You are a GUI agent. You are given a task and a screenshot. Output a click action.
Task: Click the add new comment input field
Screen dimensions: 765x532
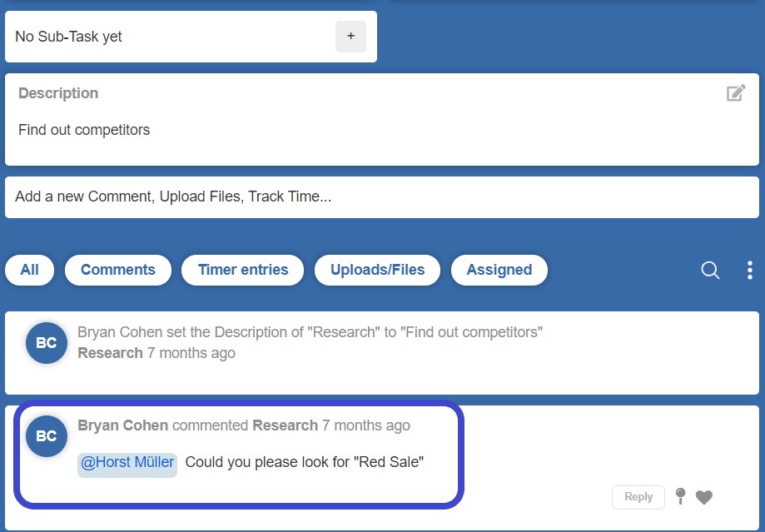pyautogui.click(x=382, y=197)
